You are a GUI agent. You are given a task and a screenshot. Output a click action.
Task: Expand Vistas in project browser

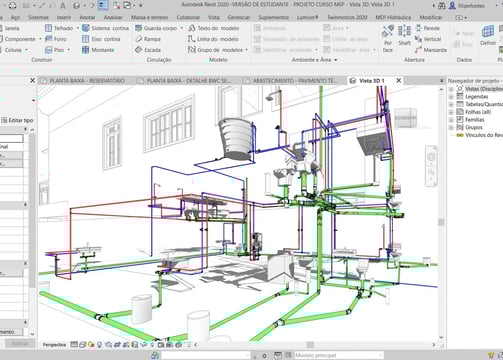coord(451,89)
